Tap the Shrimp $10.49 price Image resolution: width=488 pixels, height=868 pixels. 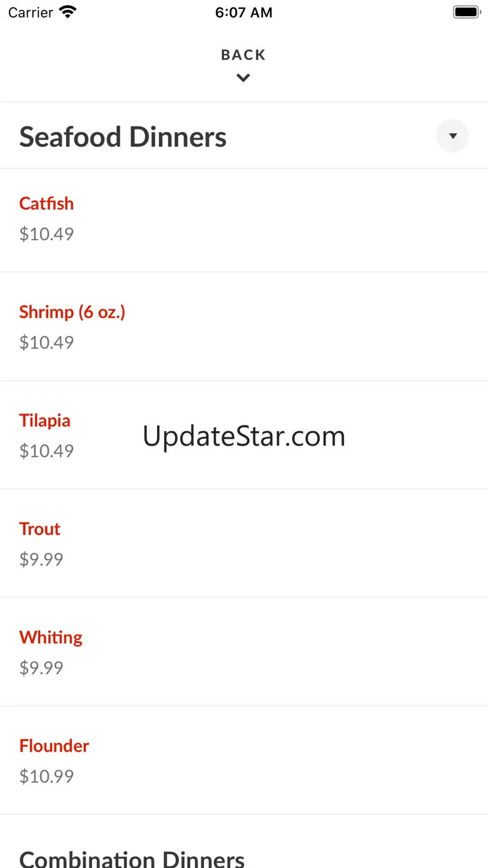click(46, 342)
